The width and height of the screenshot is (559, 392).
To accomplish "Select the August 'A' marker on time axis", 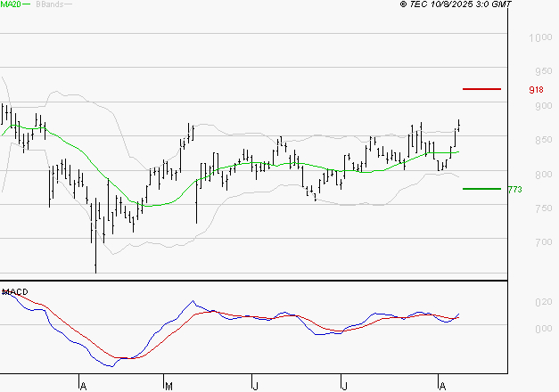I will click(440, 385).
